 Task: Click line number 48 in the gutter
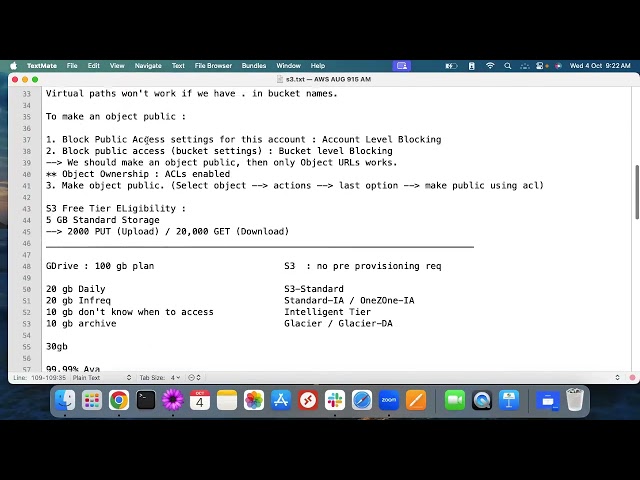click(27, 267)
